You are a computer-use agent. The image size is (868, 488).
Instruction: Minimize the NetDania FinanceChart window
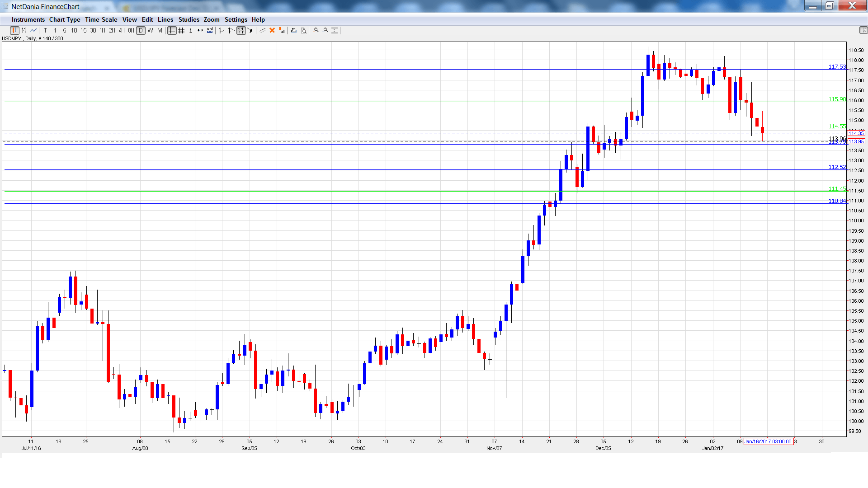tap(812, 6)
